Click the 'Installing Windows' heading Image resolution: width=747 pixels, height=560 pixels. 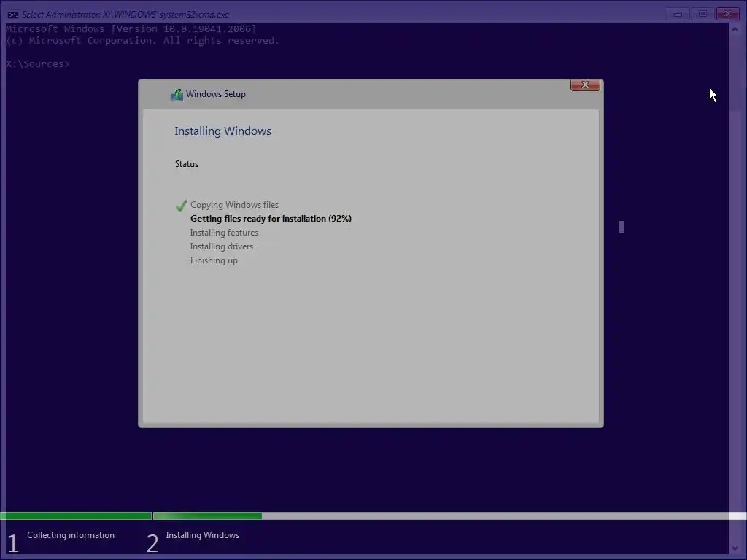pos(222,131)
